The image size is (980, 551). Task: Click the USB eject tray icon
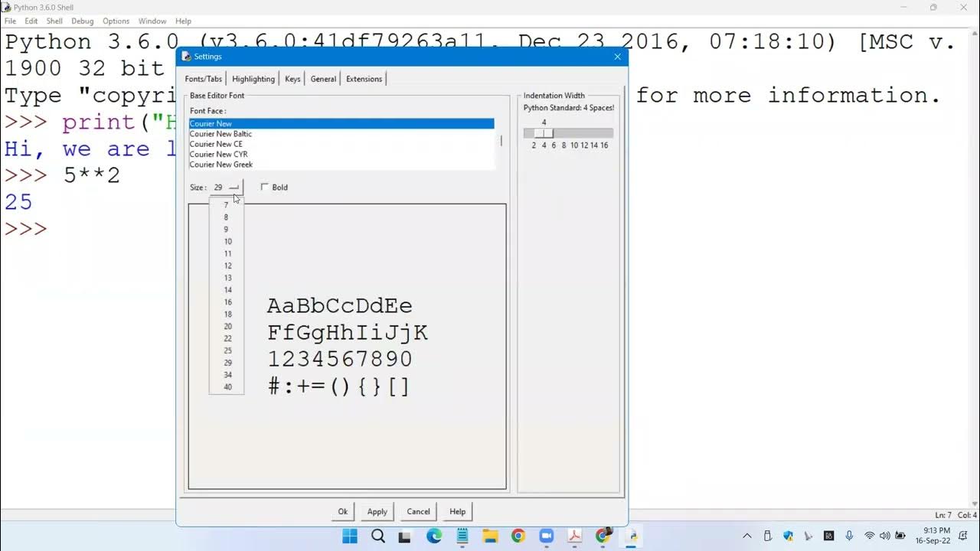coord(768,536)
